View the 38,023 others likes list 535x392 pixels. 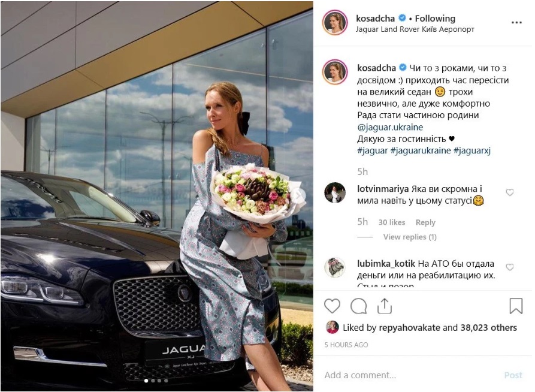point(489,328)
